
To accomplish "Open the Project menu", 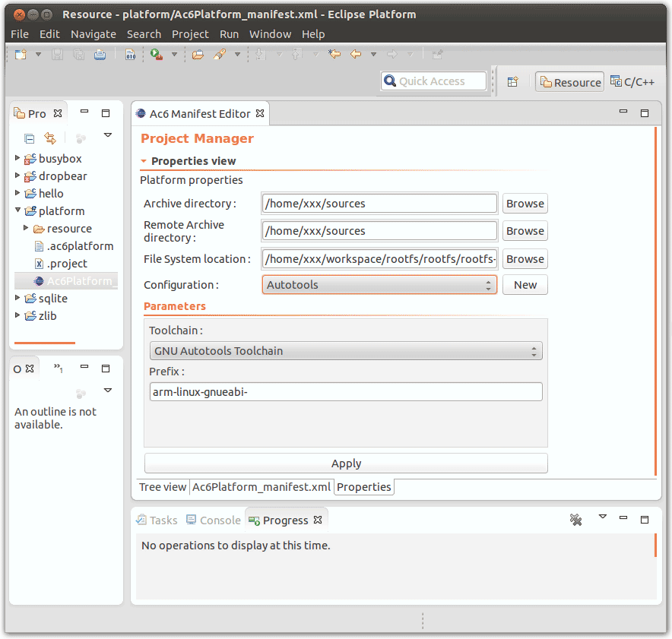I will tap(190, 34).
